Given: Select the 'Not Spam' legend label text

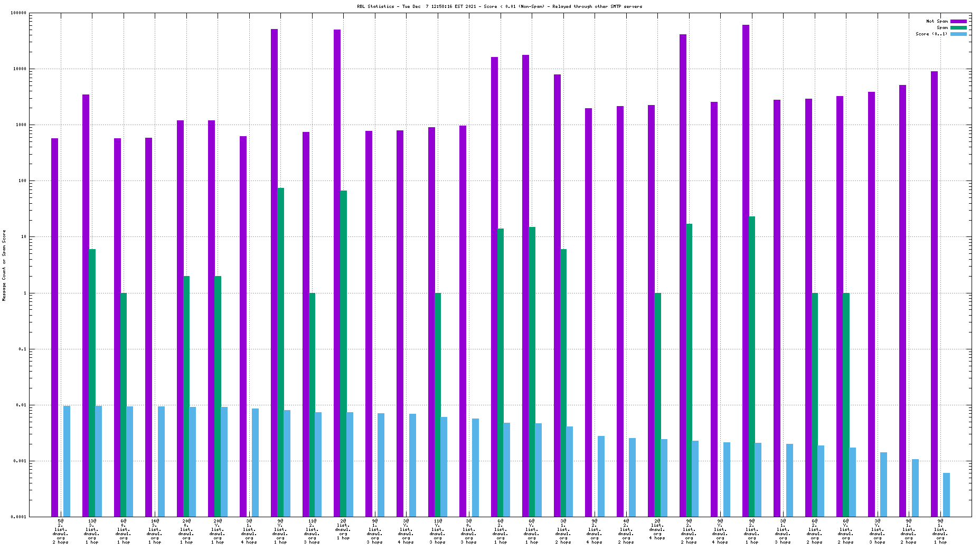Looking at the screenshot, I should (x=937, y=21).
